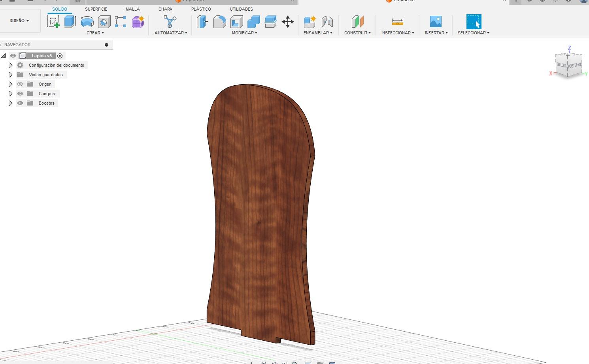Click the POSTERIOR face of the ViewCube
This screenshot has width=589, height=364.
click(575, 65)
